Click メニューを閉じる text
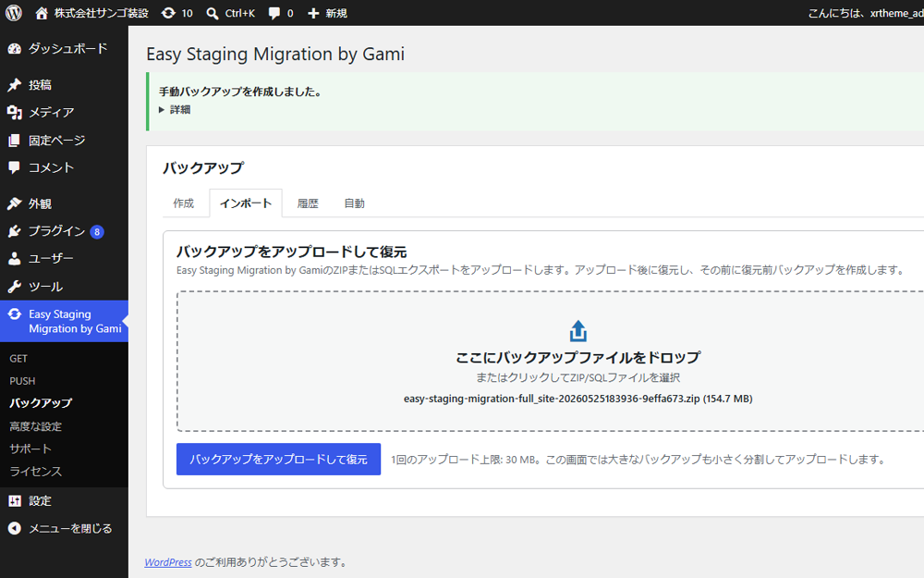This screenshot has height=578, width=924. [x=71, y=528]
